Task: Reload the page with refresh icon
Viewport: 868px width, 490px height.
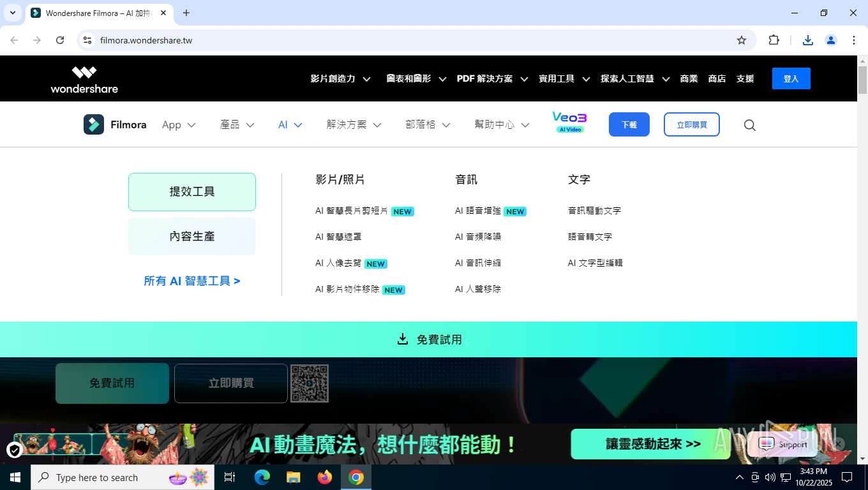Action: coord(60,40)
